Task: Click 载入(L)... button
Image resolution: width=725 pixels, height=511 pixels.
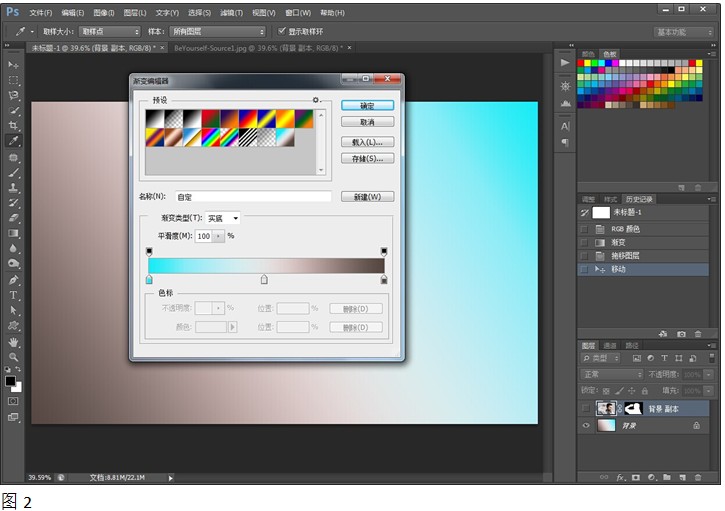Action: tap(368, 142)
